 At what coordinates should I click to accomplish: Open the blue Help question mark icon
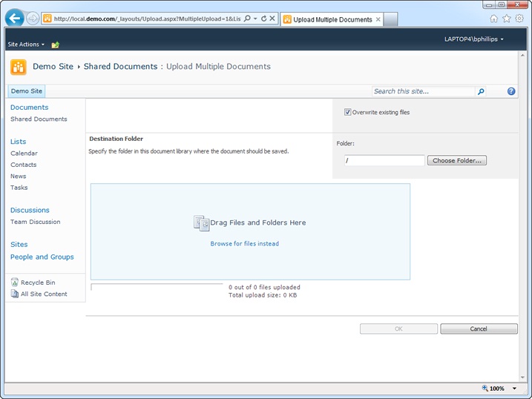tap(511, 91)
